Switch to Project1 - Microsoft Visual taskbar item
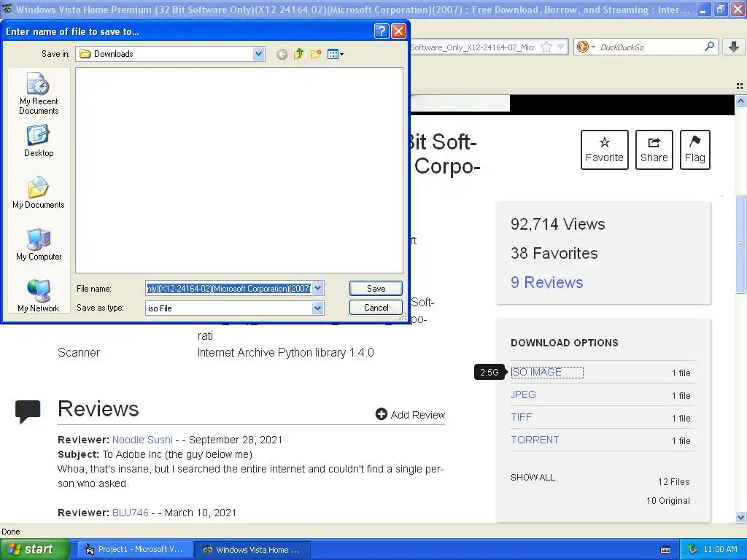 [135, 549]
